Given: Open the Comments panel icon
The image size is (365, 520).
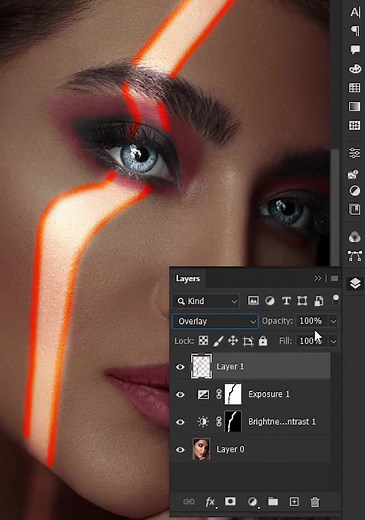Looking at the screenshot, I should (x=355, y=50).
